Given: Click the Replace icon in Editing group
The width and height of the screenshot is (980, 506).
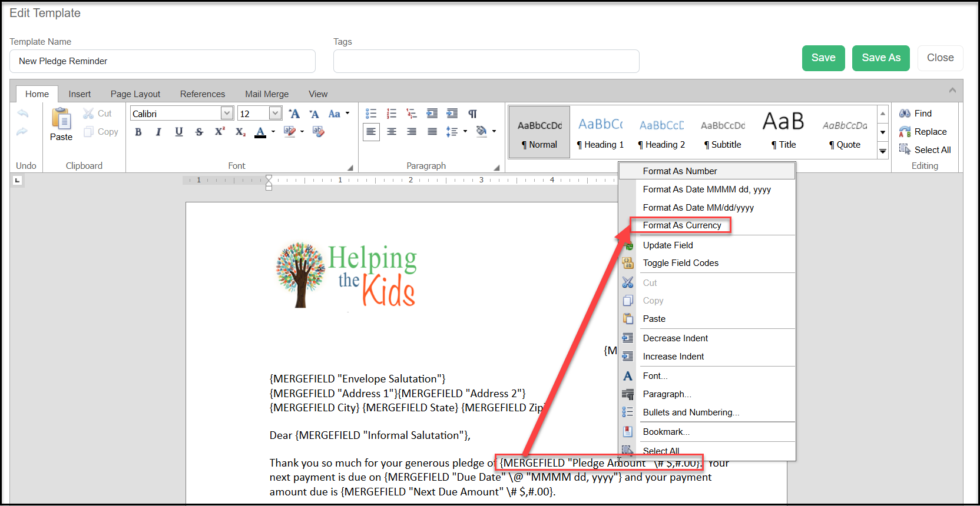Looking at the screenshot, I should point(905,132).
